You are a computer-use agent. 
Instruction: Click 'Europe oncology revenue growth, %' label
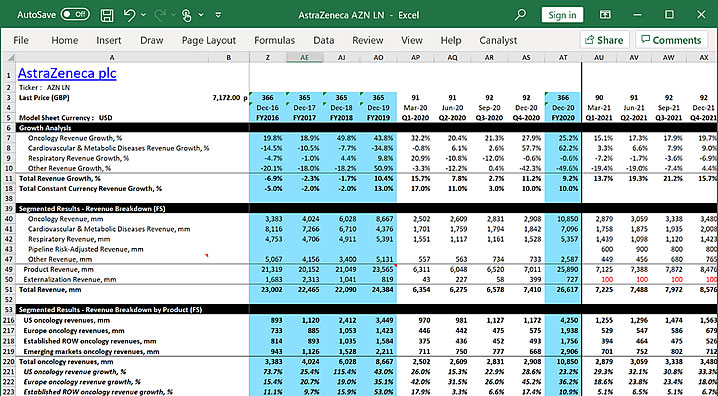[x=82, y=382]
